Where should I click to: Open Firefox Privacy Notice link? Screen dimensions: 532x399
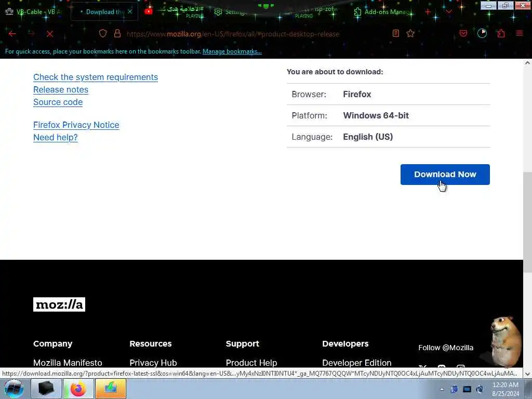pos(76,125)
